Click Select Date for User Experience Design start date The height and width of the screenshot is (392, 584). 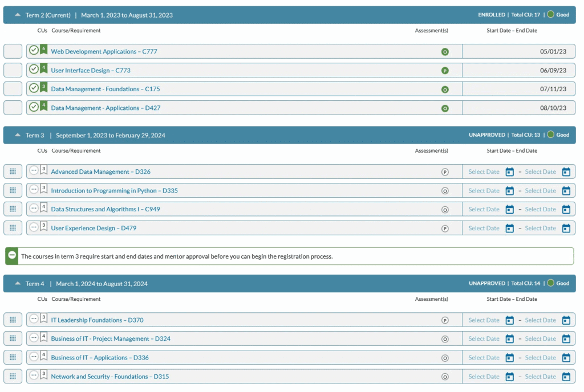click(x=482, y=227)
